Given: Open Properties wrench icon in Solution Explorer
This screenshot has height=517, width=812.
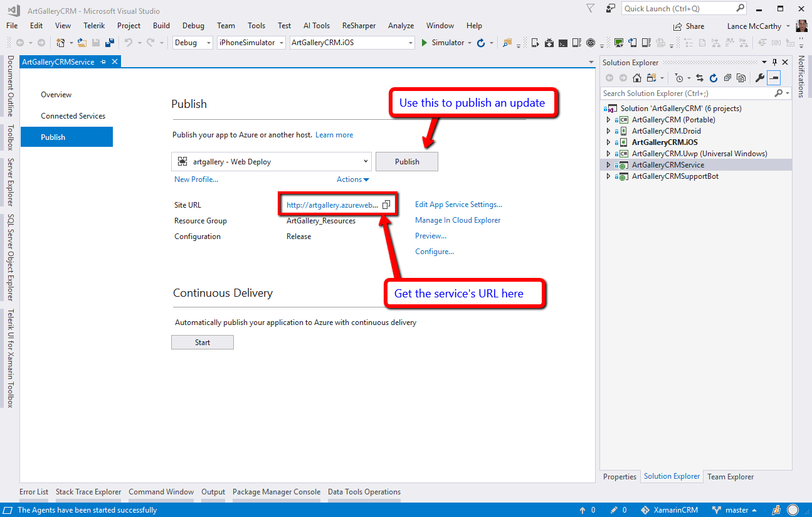Looking at the screenshot, I should [x=759, y=78].
